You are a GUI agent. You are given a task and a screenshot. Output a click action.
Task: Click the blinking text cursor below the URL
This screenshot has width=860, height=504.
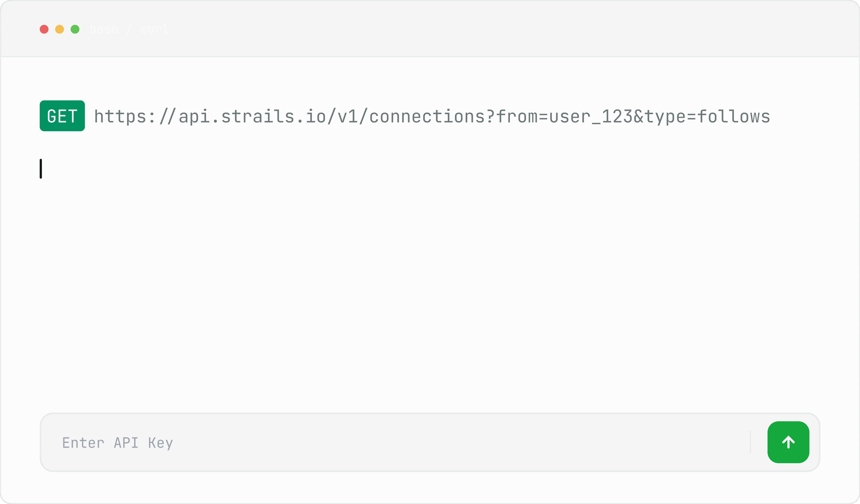tap(41, 168)
